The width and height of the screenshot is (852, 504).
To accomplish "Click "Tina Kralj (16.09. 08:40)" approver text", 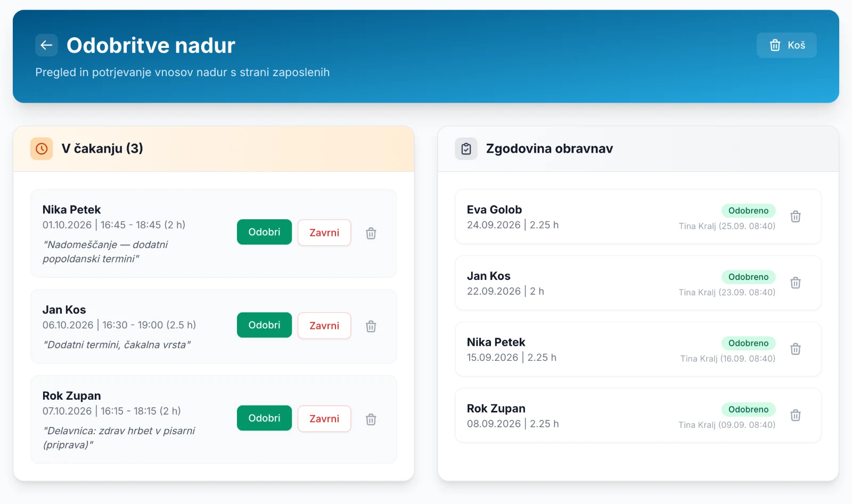I will 727,359.
